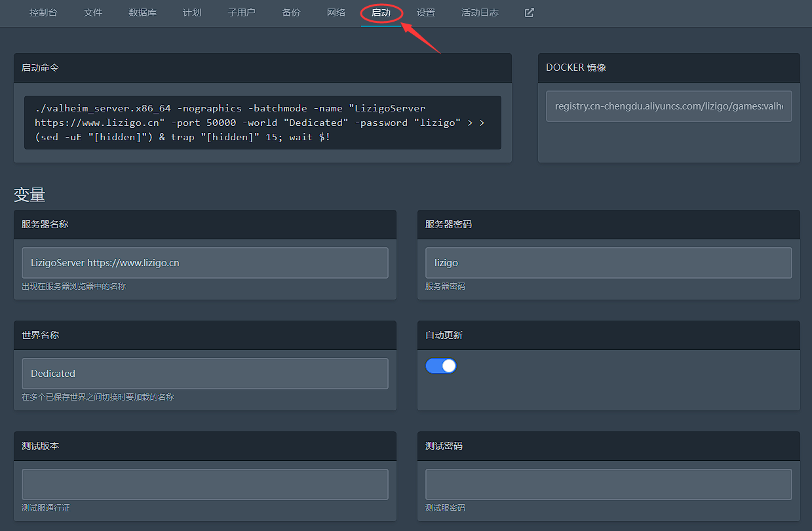Click the DOCKER 镜像 panel title
Screen dimensions: 812x531
(576, 68)
